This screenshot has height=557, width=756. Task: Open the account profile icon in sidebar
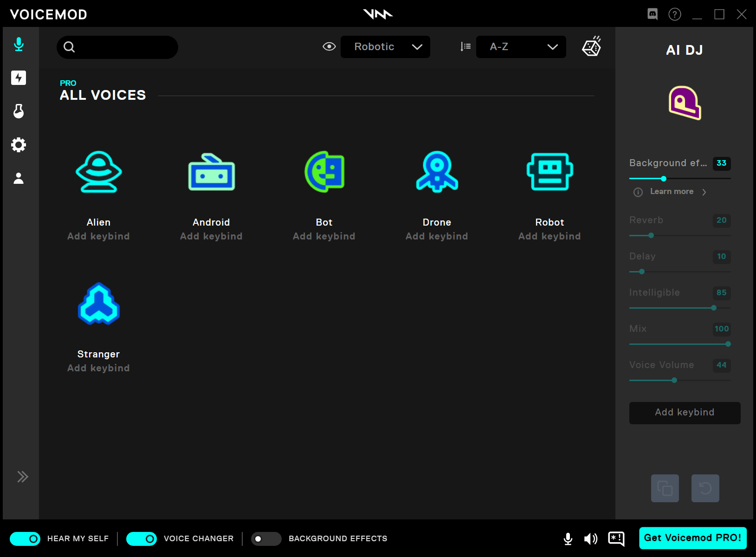click(19, 178)
